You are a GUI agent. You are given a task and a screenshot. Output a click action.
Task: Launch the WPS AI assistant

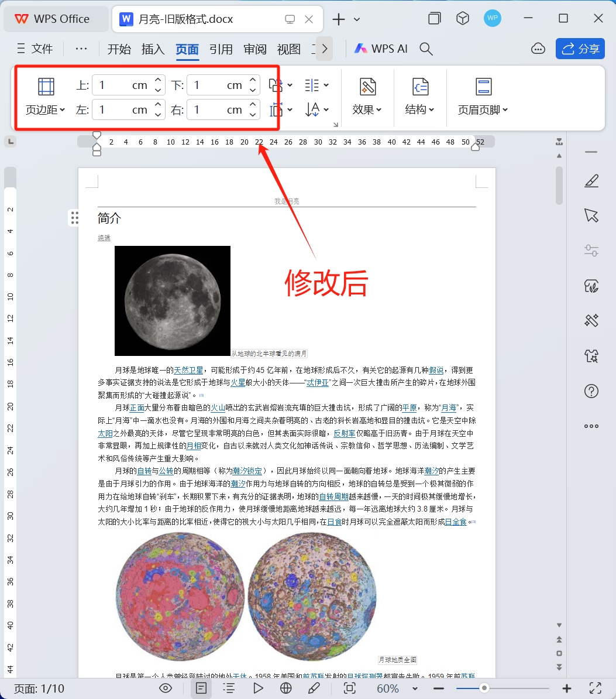click(x=381, y=49)
